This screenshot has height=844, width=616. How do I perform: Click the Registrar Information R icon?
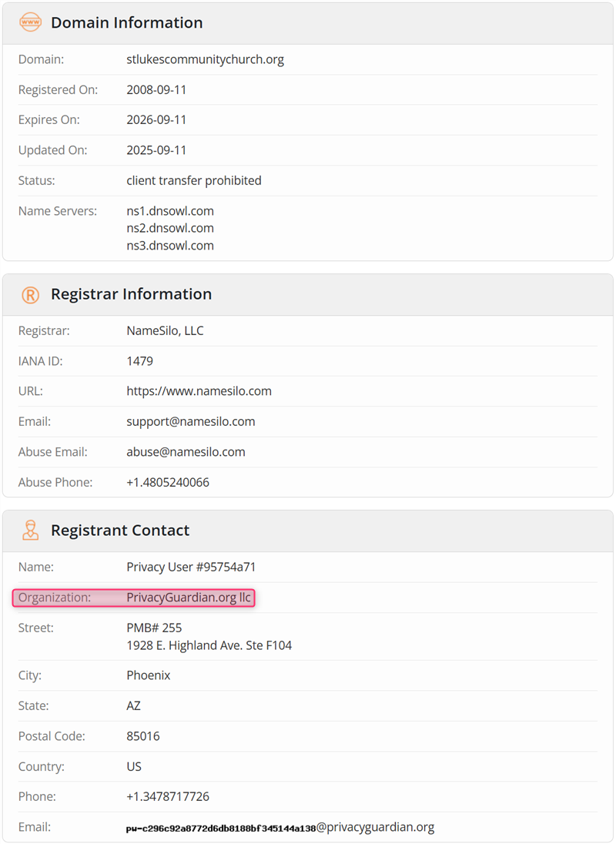click(30, 295)
